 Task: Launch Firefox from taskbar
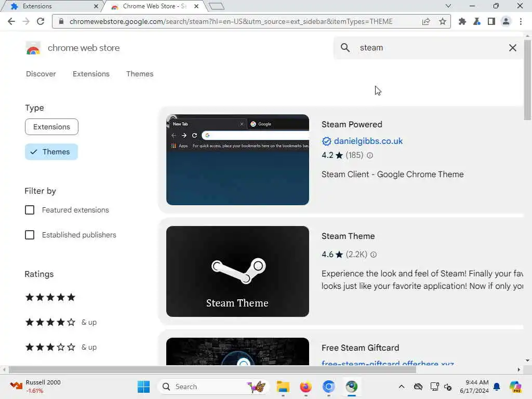coord(305,387)
